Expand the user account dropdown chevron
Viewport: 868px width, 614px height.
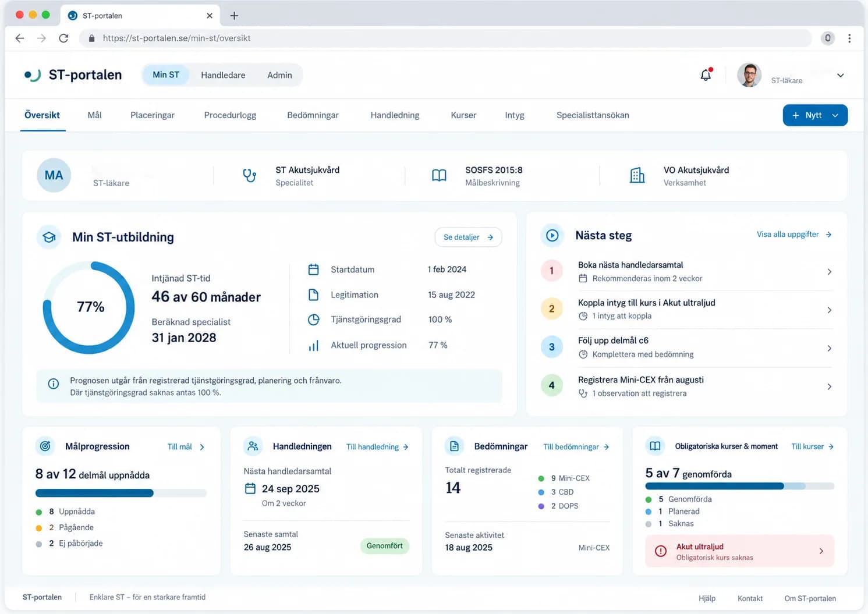[840, 75]
